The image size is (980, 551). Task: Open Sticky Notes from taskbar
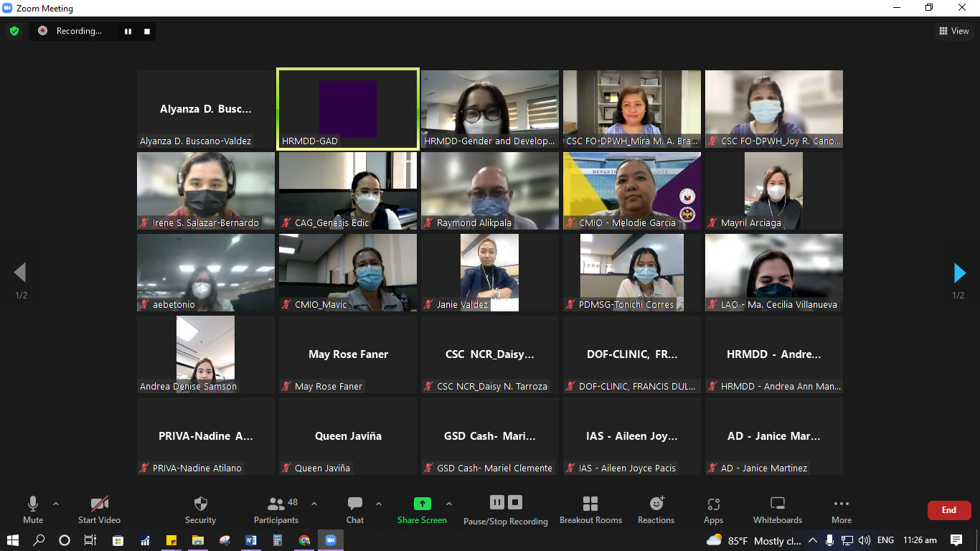coord(171,540)
